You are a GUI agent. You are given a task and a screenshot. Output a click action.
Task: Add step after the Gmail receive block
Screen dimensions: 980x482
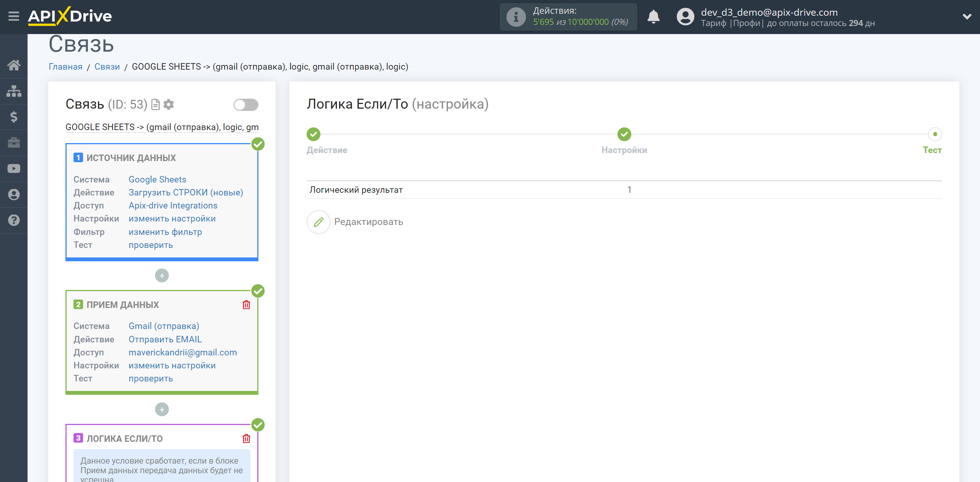click(162, 409)
